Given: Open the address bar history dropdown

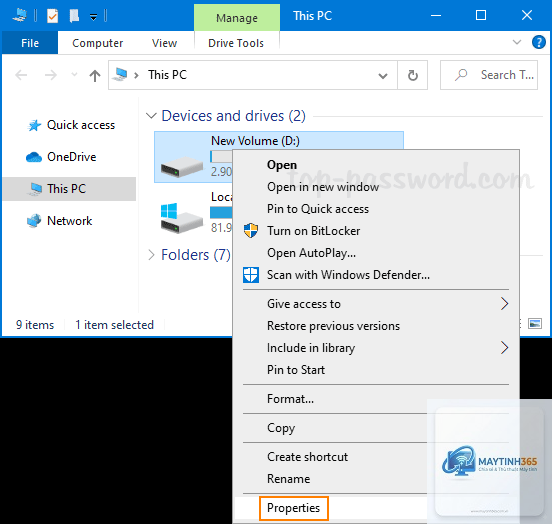Looking at the screenshot, I should coord(383,75).
